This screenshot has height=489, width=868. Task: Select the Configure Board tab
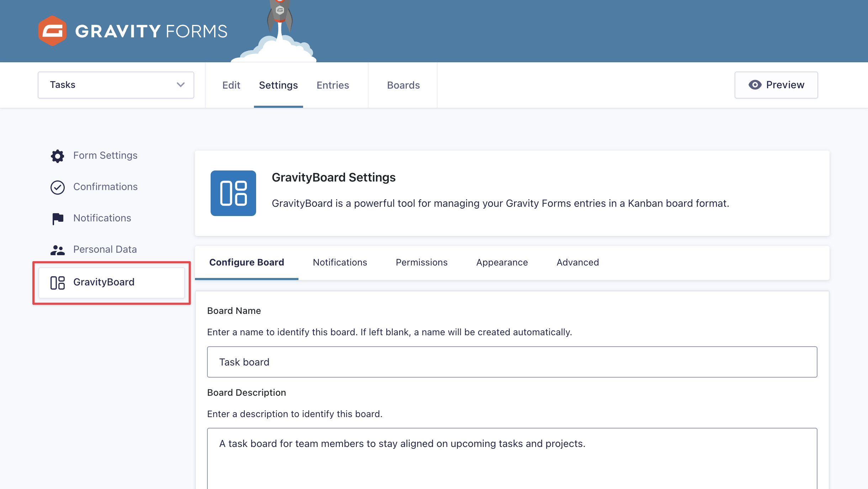[x=247, y=262]
